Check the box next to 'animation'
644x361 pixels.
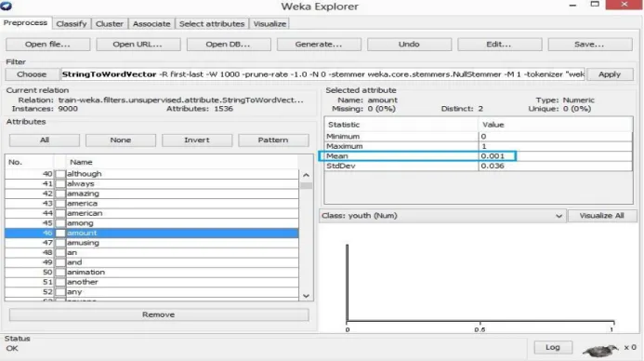coord(60,273)
